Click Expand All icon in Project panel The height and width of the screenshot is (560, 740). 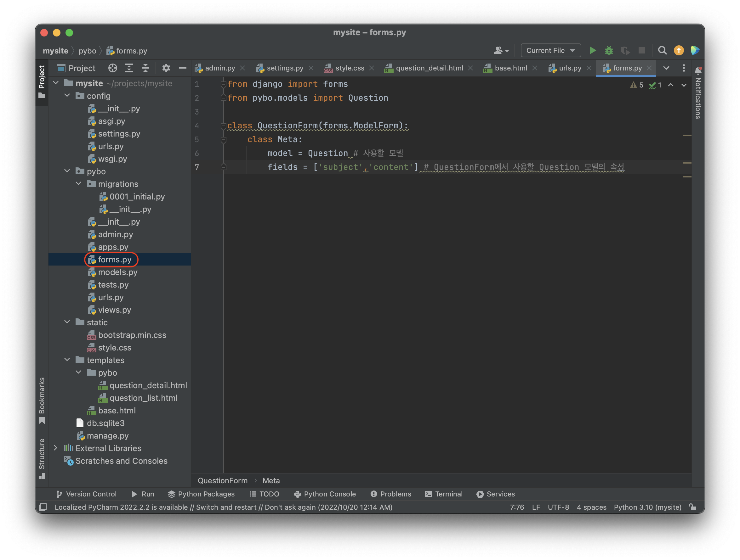tap(129, 68)
